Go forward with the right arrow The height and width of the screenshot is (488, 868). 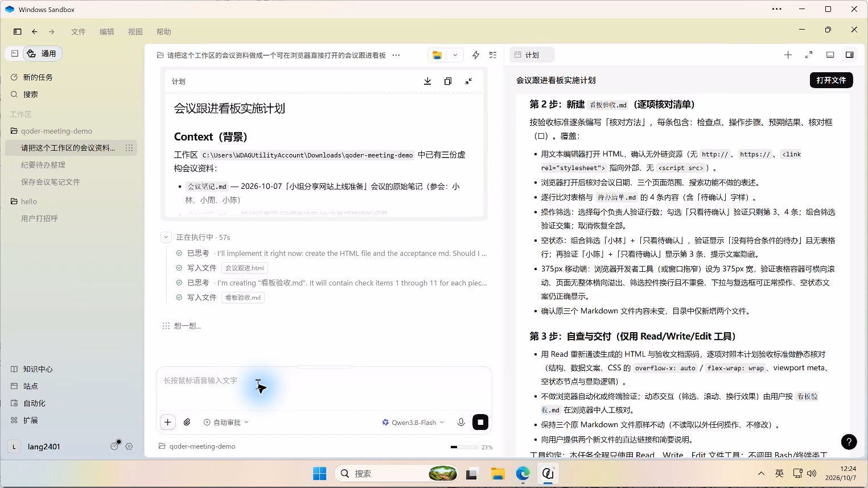click(52, 32)
